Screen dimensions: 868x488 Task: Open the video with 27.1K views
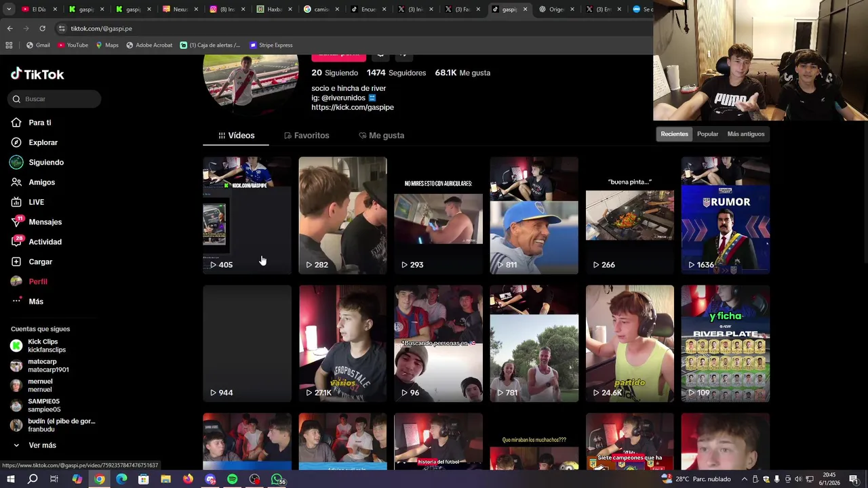coord(342,344)
